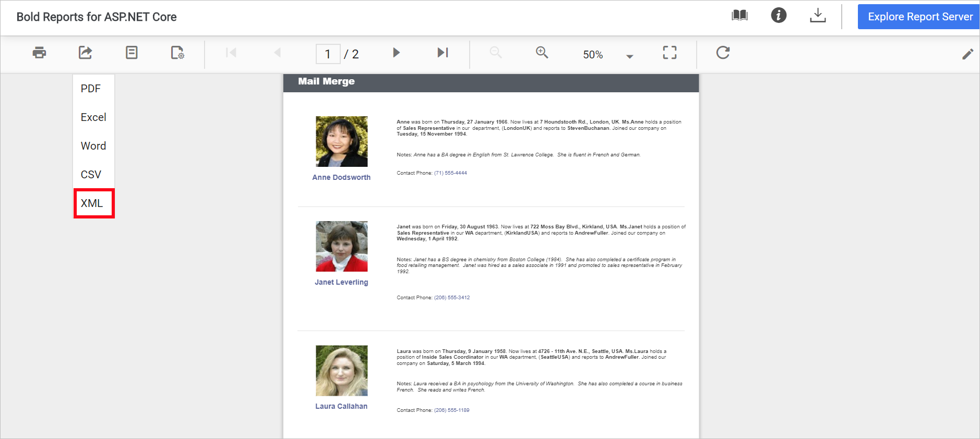
Task: Click Anne's contact phone number link
Action: [450, 173]
